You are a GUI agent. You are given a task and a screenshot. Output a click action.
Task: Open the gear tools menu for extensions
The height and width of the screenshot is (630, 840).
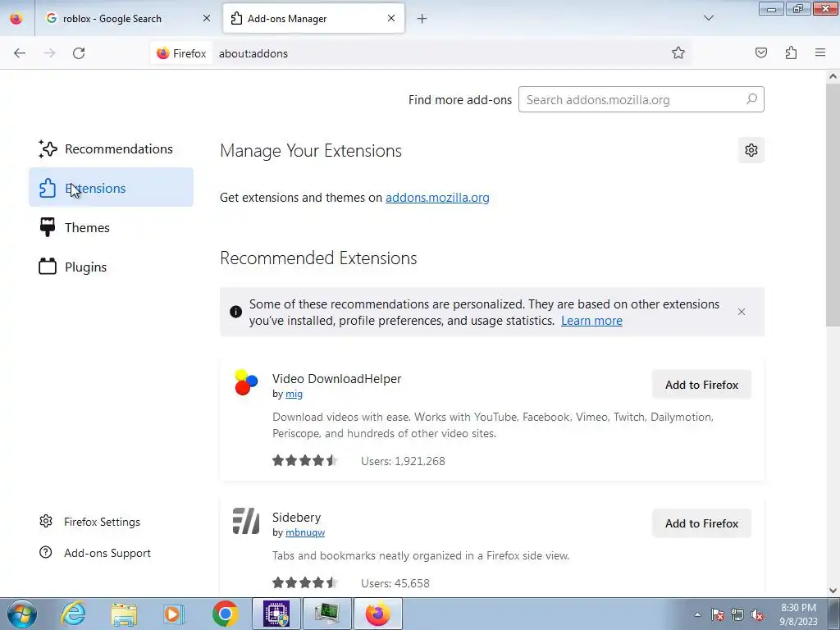click(751, 150)
